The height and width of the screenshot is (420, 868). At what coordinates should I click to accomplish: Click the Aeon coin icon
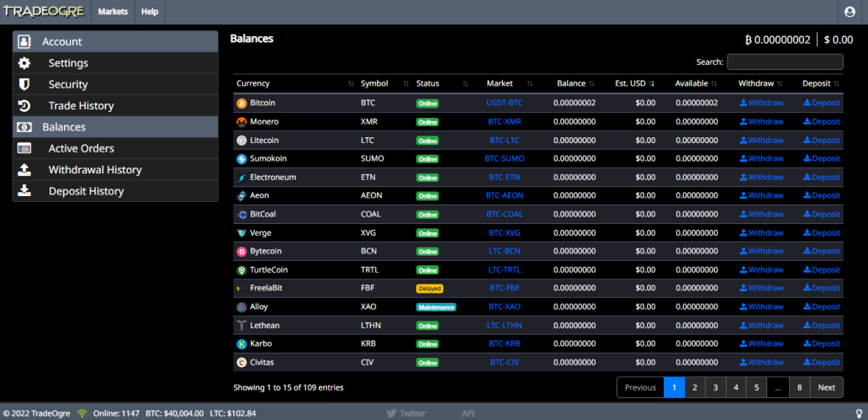(x=241, y=195)
